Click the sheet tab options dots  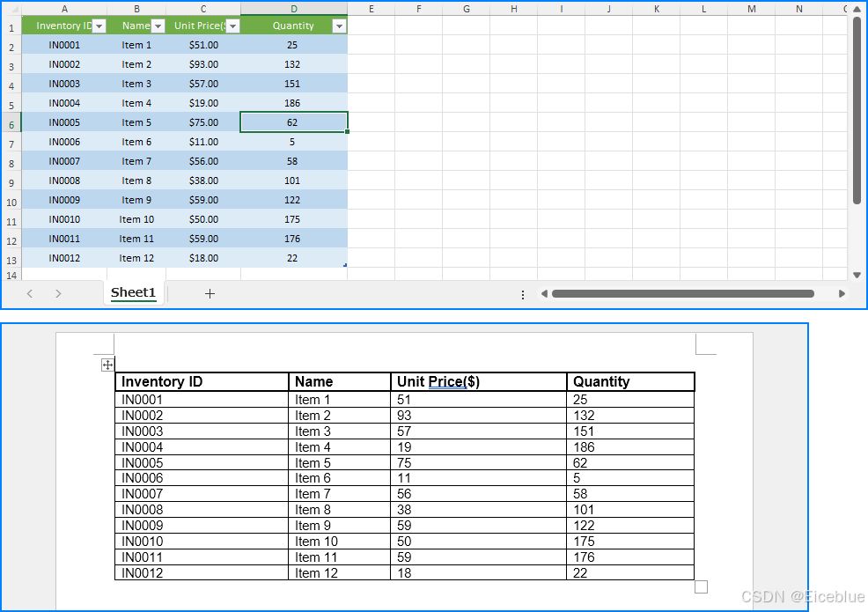coord(523,295)
